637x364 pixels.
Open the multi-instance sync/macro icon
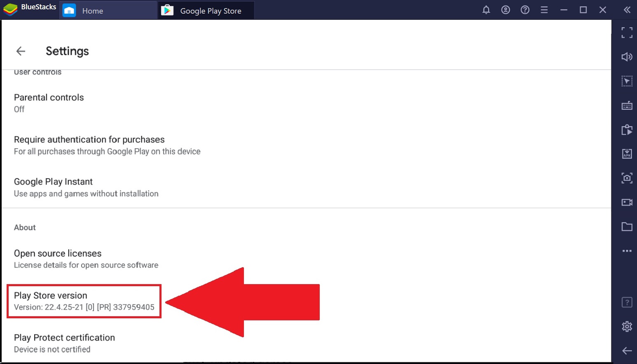[x=627, y=130]
